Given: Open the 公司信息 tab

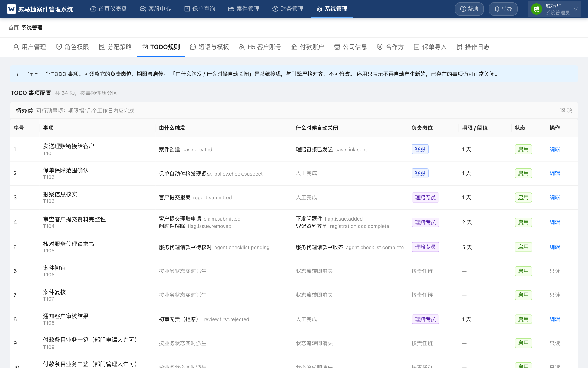Looking at the screenshot, I should (351, 47).
